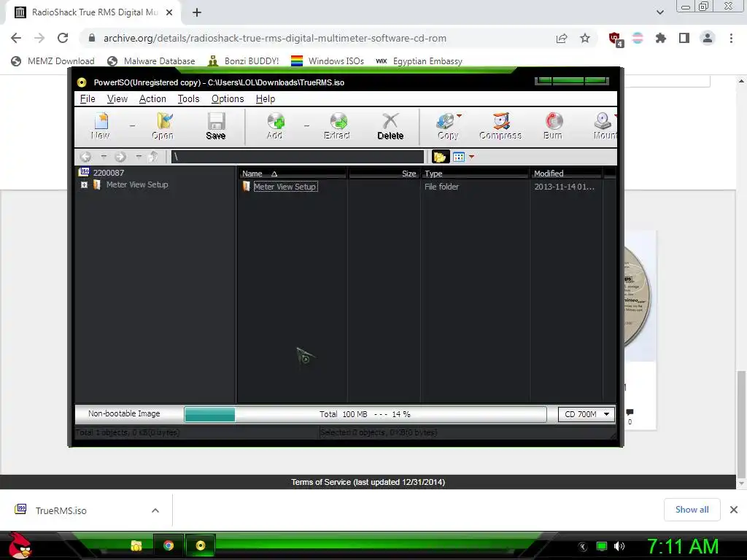The width and height of the screenshot is (747, 560).
Task: Click the uBlock shield extension icon
Action: tap(615, 39)
